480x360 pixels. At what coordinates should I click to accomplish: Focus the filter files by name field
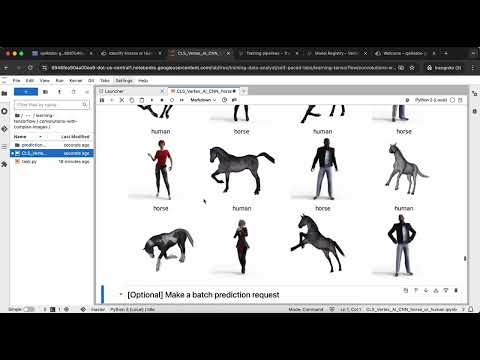pos(52,105)
